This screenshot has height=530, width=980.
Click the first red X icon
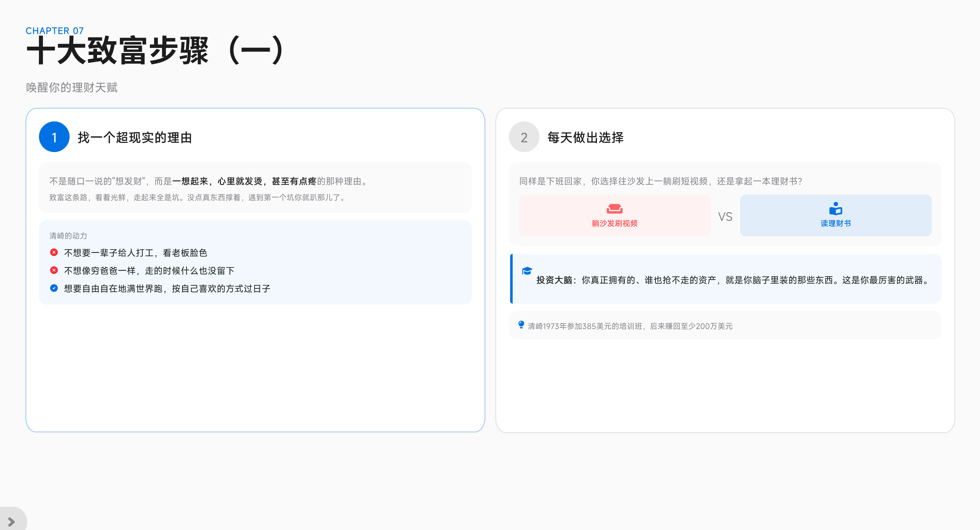tap(54, 252)
